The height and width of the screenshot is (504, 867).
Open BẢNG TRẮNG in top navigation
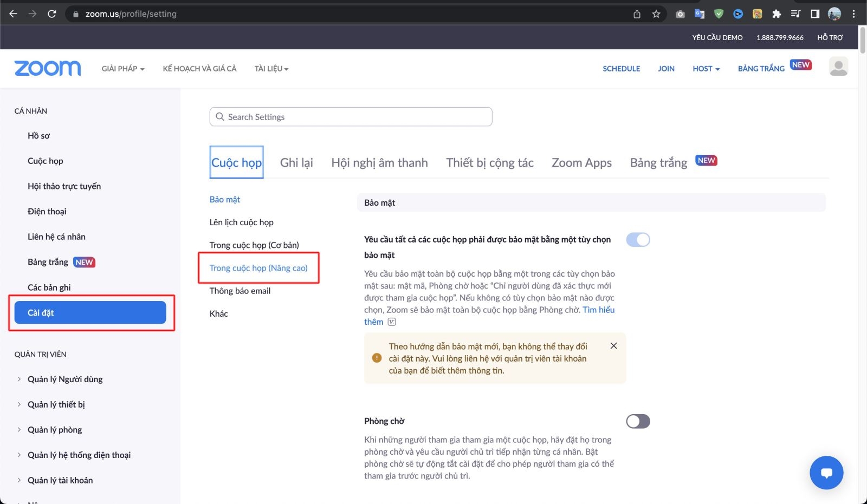click(761, 69)
